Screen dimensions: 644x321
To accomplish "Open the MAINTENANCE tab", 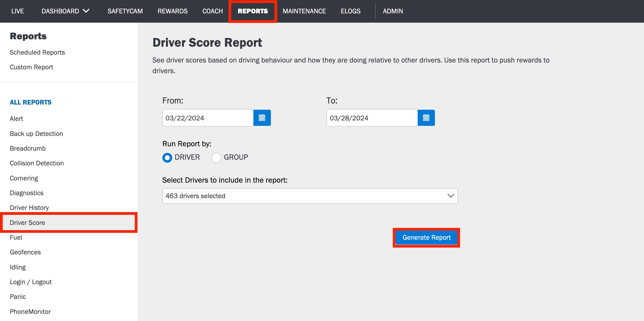I will [x=304, y=11].
